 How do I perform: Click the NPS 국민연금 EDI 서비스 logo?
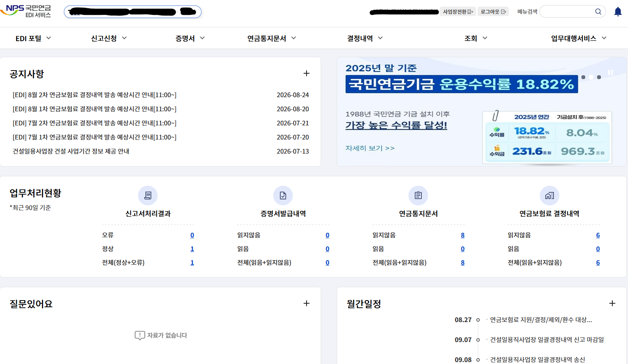pyautogui.click(x=26, y=11)
